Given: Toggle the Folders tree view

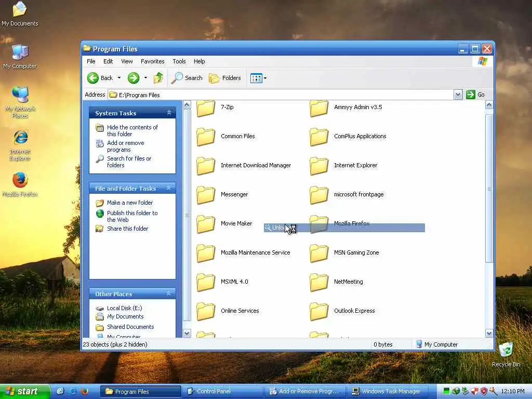Looking at the screenshot, I should (224, 78).
